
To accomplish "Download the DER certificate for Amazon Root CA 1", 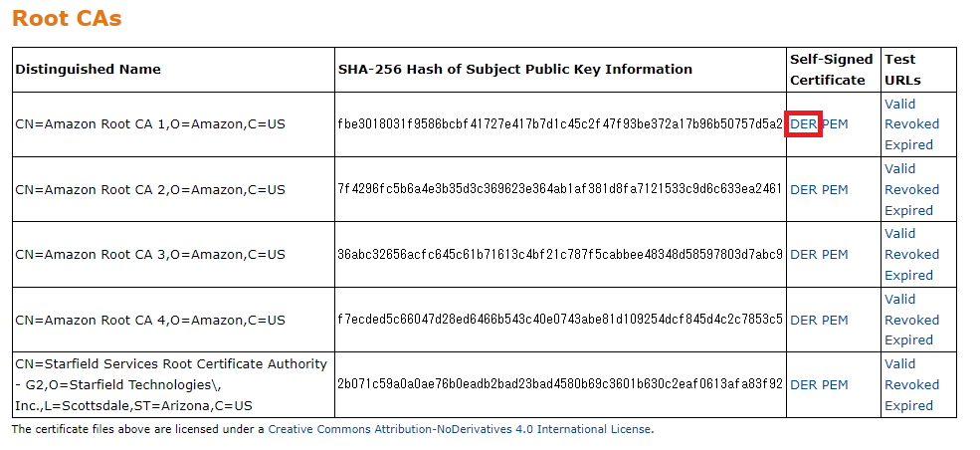I will pos(803,123).
